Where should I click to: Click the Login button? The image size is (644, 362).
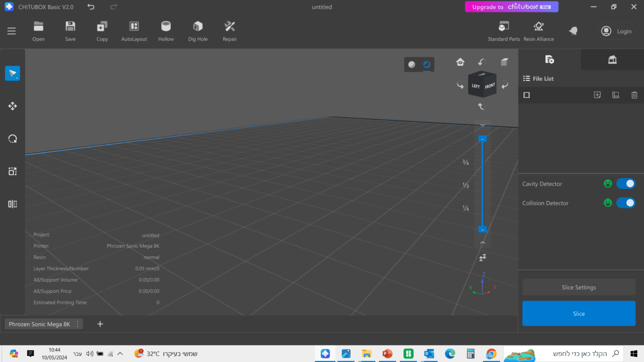pos(616,31)
